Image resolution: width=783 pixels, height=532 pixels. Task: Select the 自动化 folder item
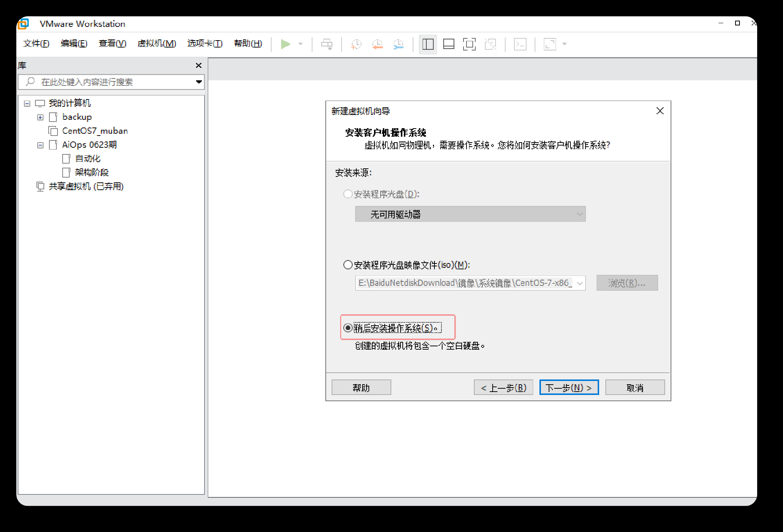pos(88,159)
